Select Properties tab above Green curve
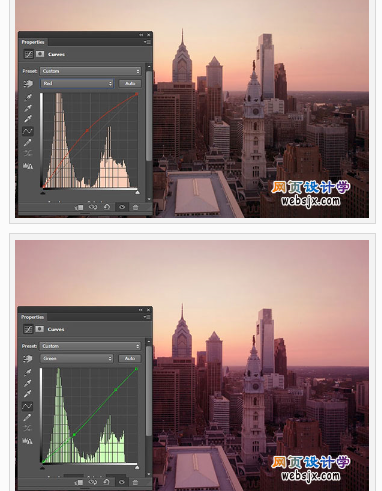Image resolution: width=382 pixels, height=491 pixels. [x=33, y=317]
